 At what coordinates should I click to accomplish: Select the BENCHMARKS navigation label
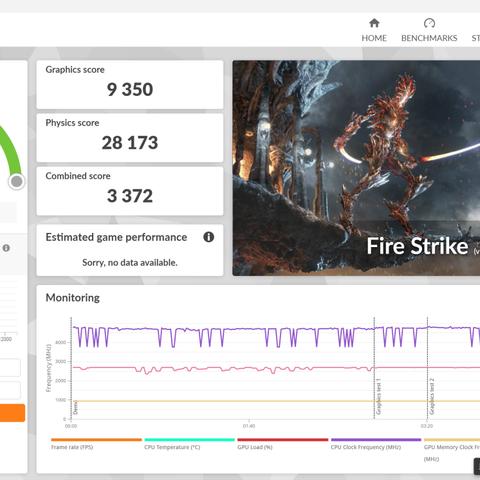[429, 38]
